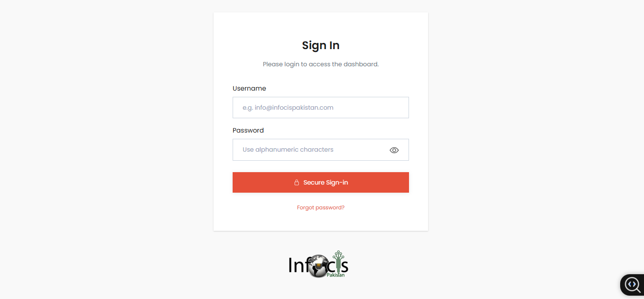Click the Password field label
Image resolution: width=644 pixels, height=299 pixels.
(248, 130)
